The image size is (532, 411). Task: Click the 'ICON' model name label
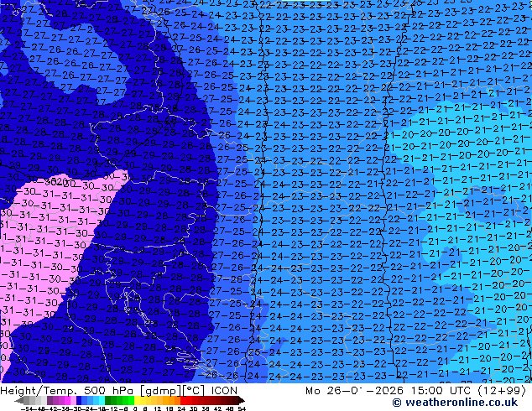point(224,391)
